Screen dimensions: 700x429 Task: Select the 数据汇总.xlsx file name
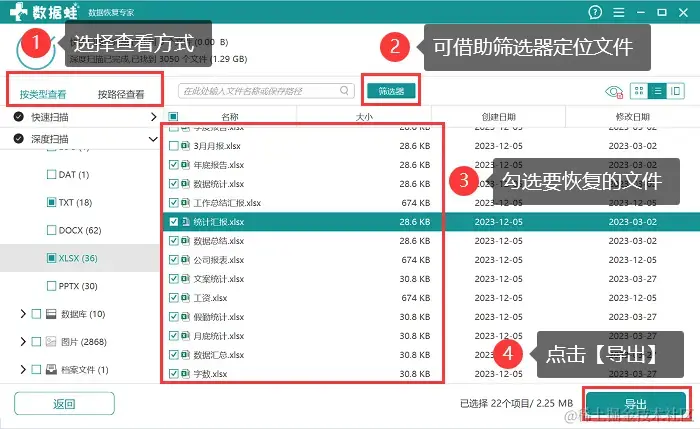coord(219,355)
